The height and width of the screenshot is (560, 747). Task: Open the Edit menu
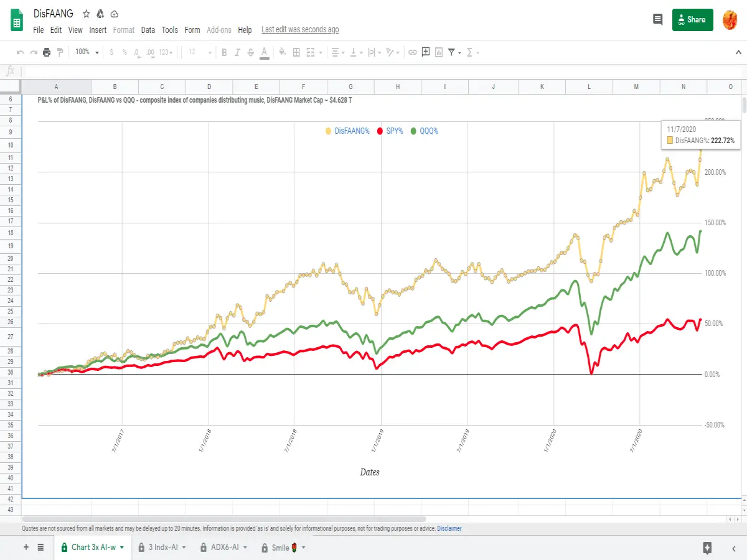point(56,30)
